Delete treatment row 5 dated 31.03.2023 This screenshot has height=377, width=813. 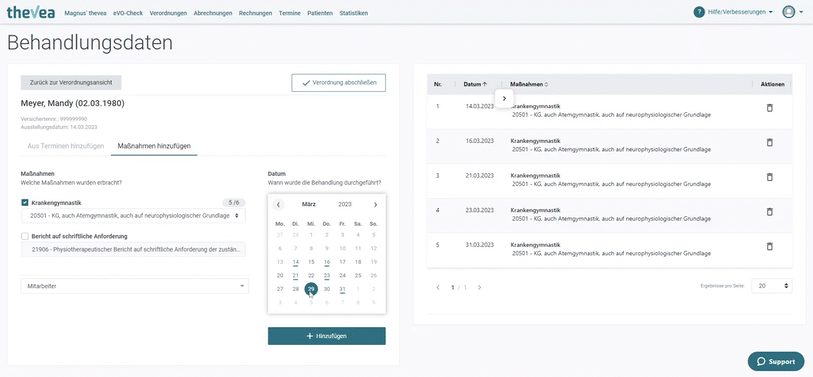click(x=769, y=246)
